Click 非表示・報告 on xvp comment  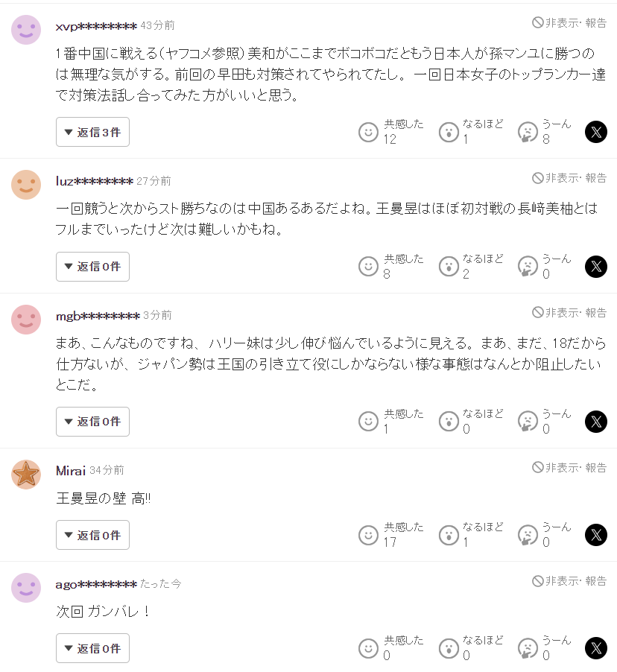[569, 23]
